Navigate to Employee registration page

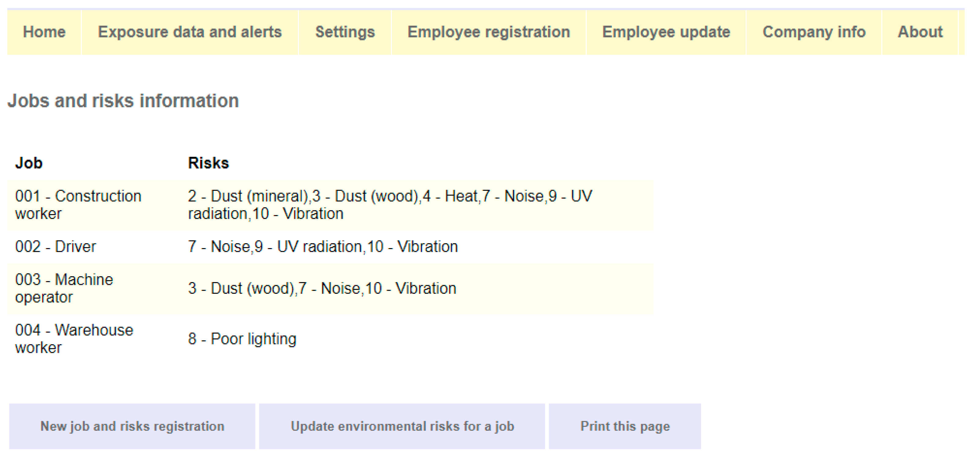click(x=489, y=32)
